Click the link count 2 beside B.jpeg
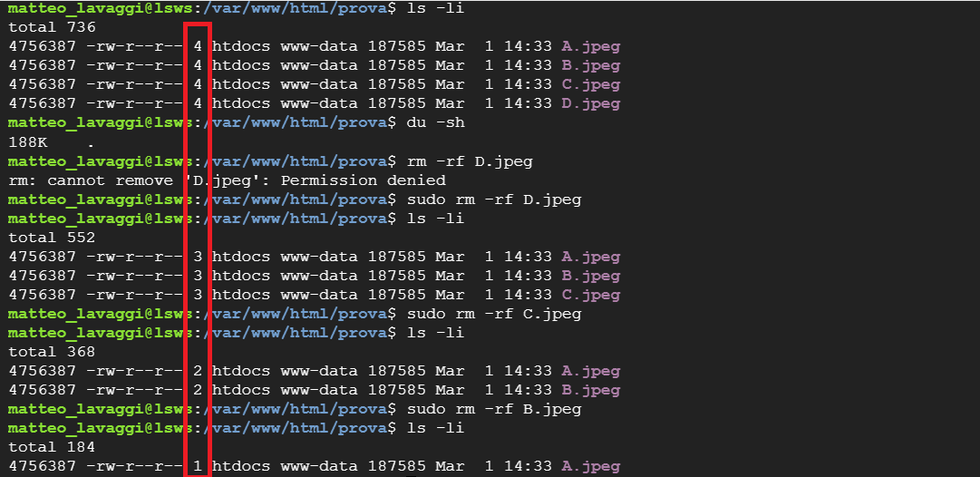The height and width of the screenshot is (477, 980). pyautogui.click(x=198, y=390)
